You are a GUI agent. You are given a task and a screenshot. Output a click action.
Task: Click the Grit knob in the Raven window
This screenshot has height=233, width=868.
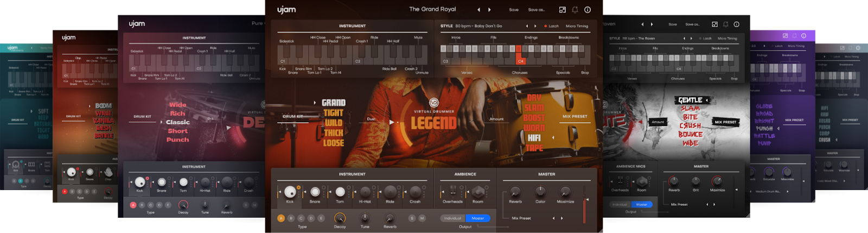tap(695, 181)
